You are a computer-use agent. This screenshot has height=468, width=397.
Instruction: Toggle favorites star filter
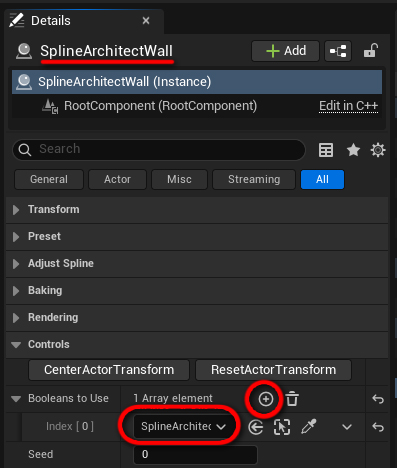pos(353,150)
